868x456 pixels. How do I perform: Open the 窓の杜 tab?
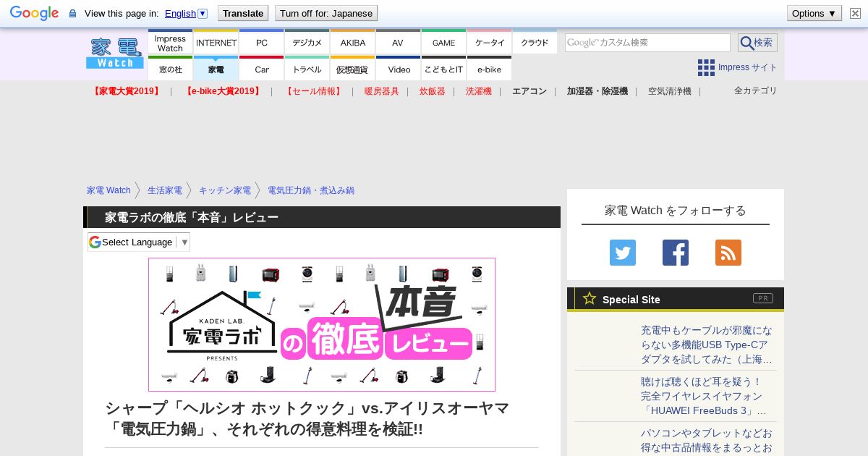170,69
